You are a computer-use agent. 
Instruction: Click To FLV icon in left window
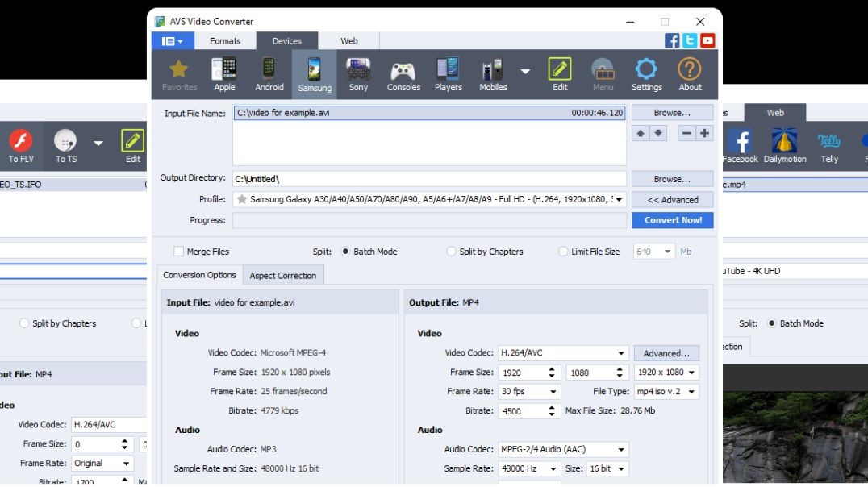point(21,146)
